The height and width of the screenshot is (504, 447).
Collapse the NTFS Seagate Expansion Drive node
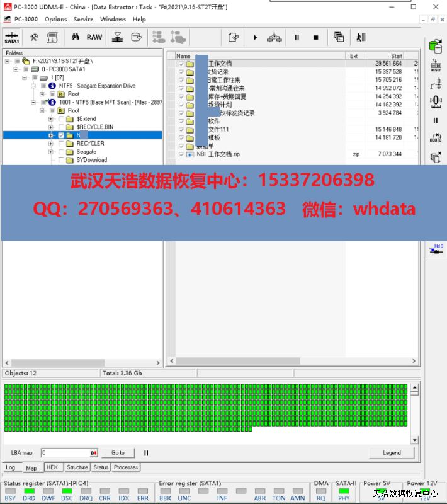[34, 86]
